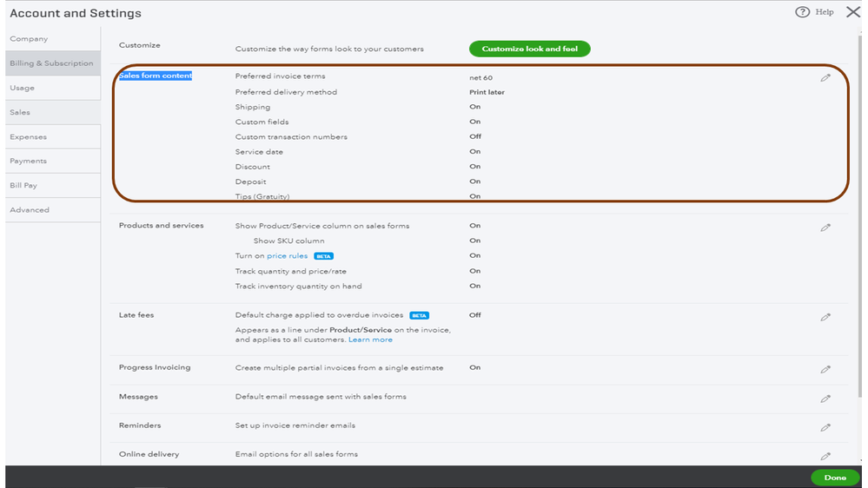Click the Deposit setting row
The height and width of the screenshot is (488, 868).
250,181
